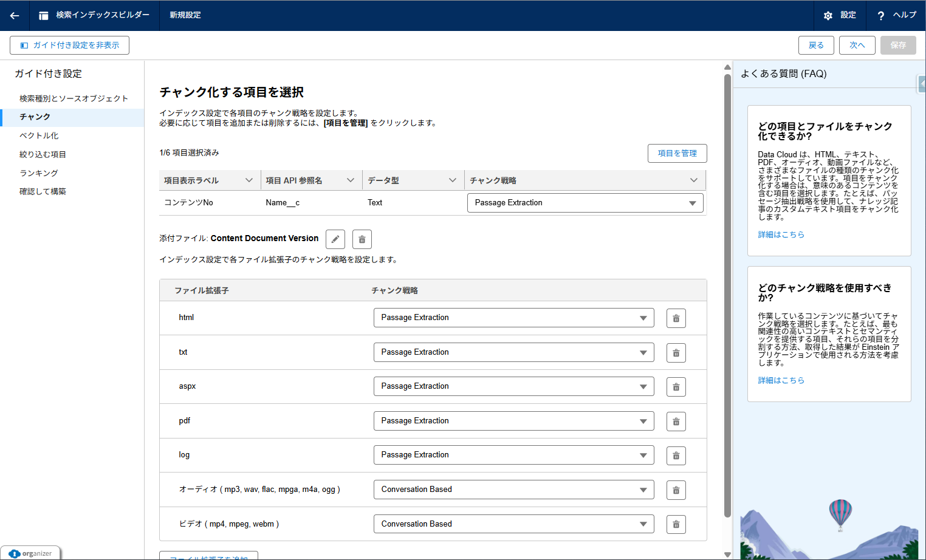Edit the Content Document Version attachment

point(335,239)
